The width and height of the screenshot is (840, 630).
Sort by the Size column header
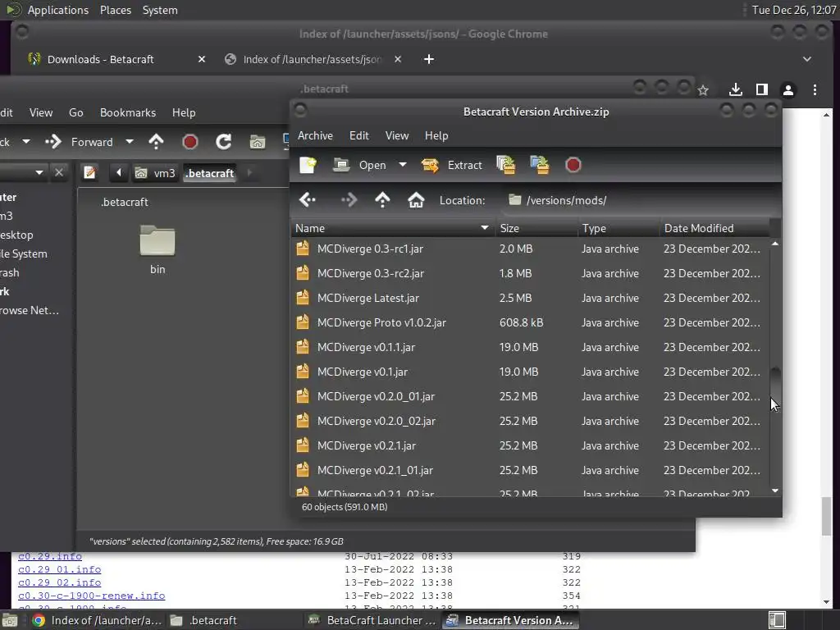536,228
